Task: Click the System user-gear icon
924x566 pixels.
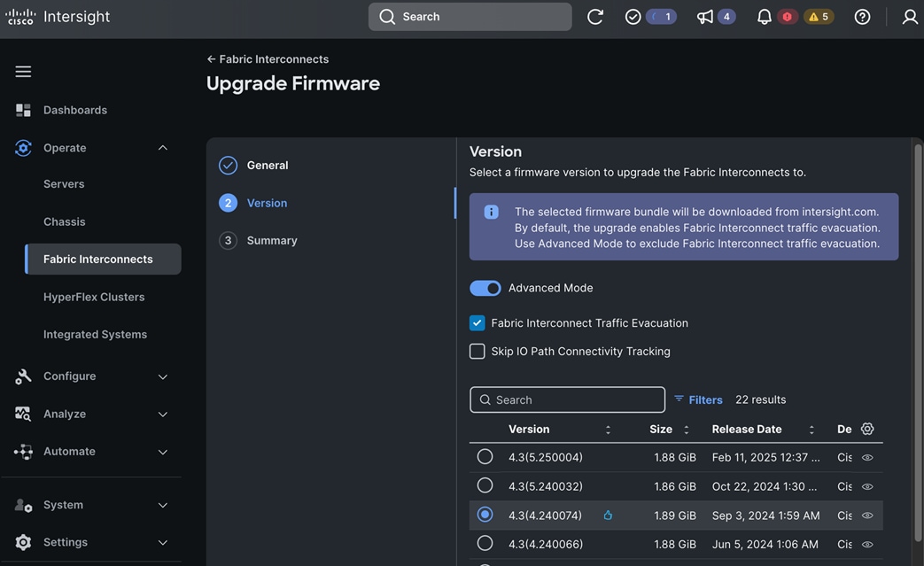Action: [x=23, y=505]
